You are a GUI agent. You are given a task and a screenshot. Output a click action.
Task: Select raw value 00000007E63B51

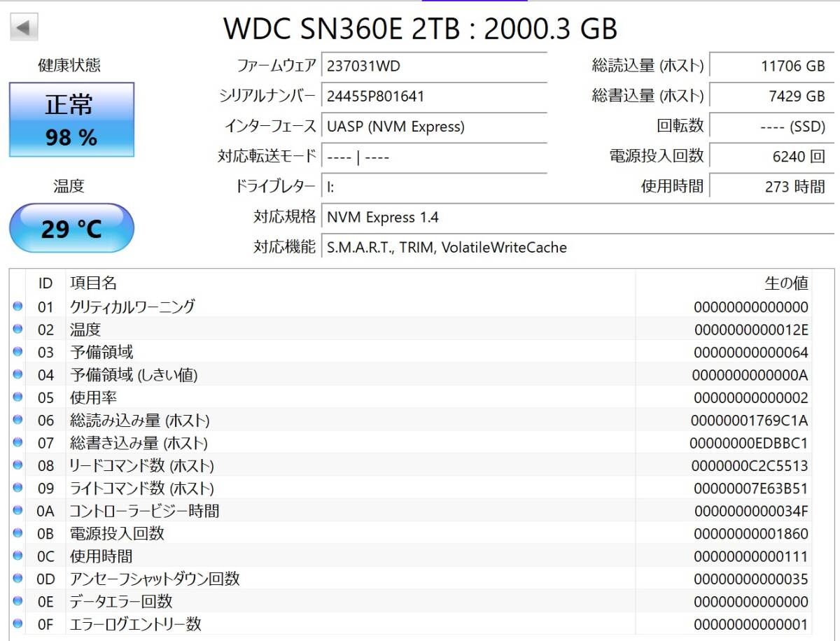click(751, 488)
